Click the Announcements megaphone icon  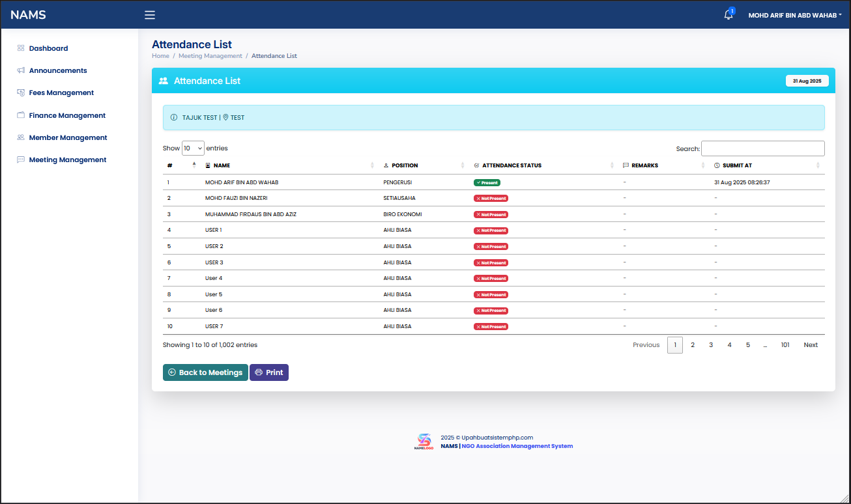click(x=21, y=70)
